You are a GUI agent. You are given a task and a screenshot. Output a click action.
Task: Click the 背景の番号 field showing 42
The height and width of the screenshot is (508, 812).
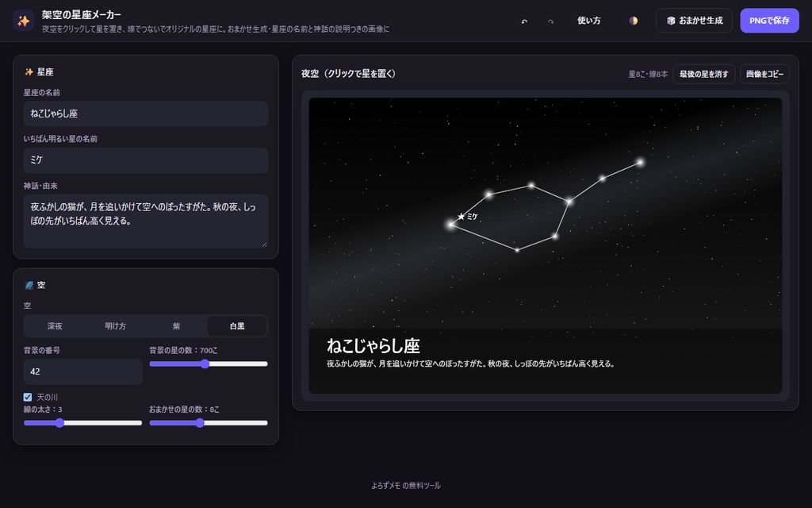coord(82,371)
